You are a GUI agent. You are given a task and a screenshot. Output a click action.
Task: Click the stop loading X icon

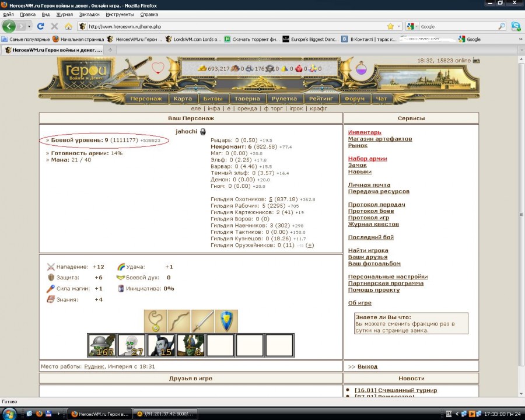[54, 26]
